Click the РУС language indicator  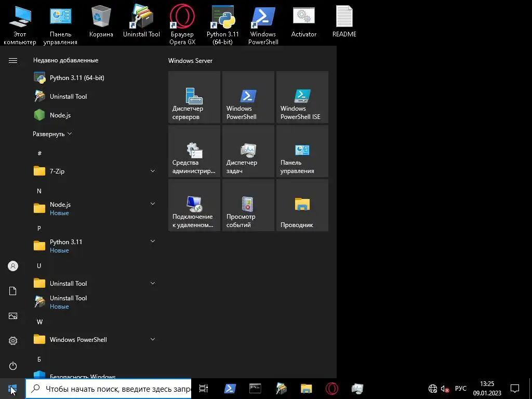pyautogui.click(x=460, y=389)
